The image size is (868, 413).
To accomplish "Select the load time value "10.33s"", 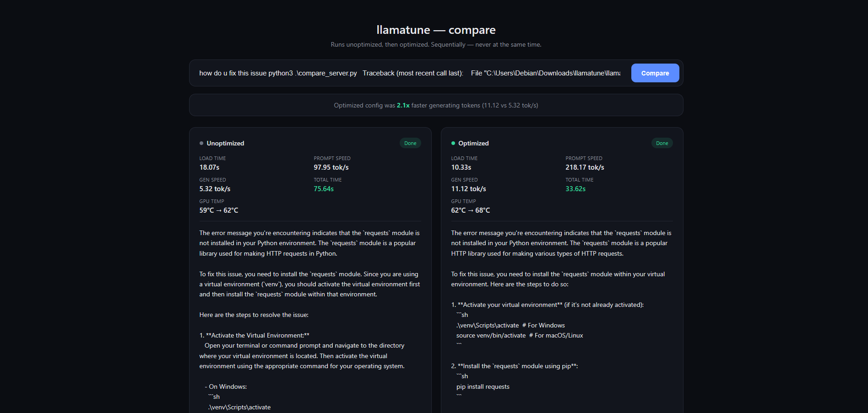I will coord(461,167).
